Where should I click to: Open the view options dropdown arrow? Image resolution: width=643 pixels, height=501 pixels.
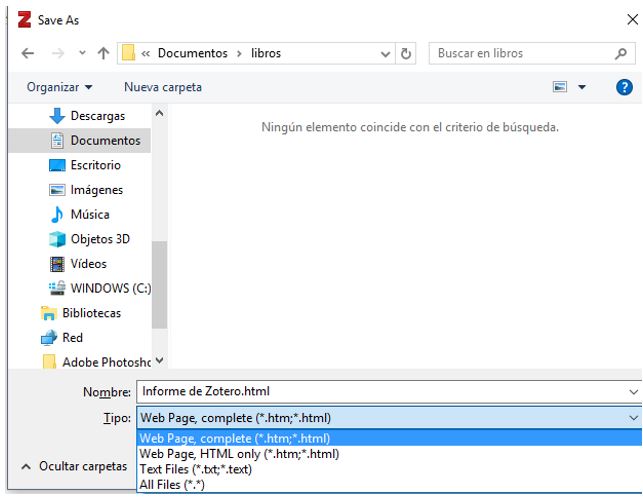[582, 87]
